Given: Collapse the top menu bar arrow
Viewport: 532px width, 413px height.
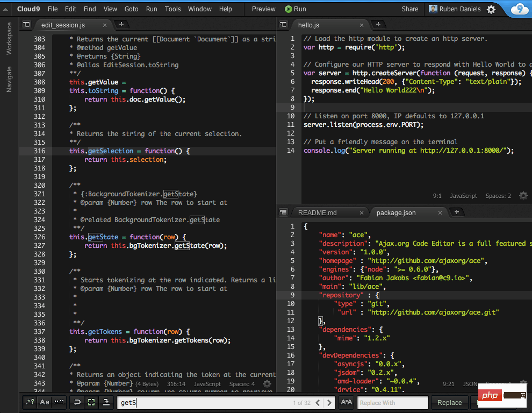Looking at the screenshot, I should tap(5, 10).
